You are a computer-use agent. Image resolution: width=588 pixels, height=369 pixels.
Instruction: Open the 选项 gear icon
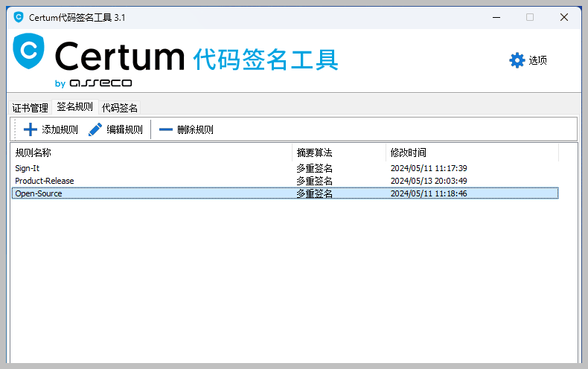click(517, 60)
